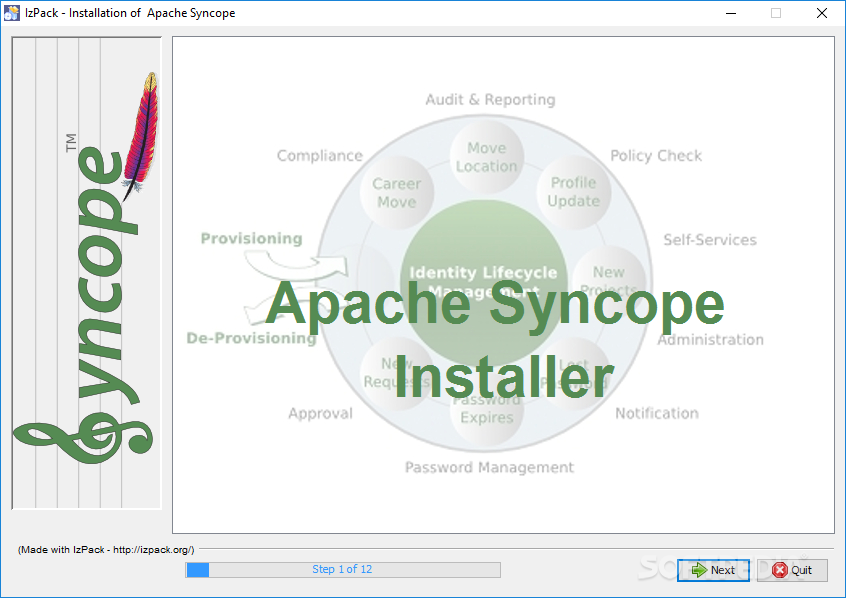Quit the Apache Syncope installer
This screenshot has width=846, height=598.
click(x=792, y=570)
